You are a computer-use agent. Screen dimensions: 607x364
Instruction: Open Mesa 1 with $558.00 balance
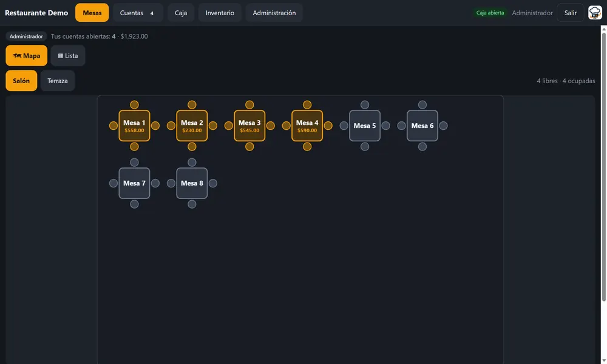click(x=134, y=126)
